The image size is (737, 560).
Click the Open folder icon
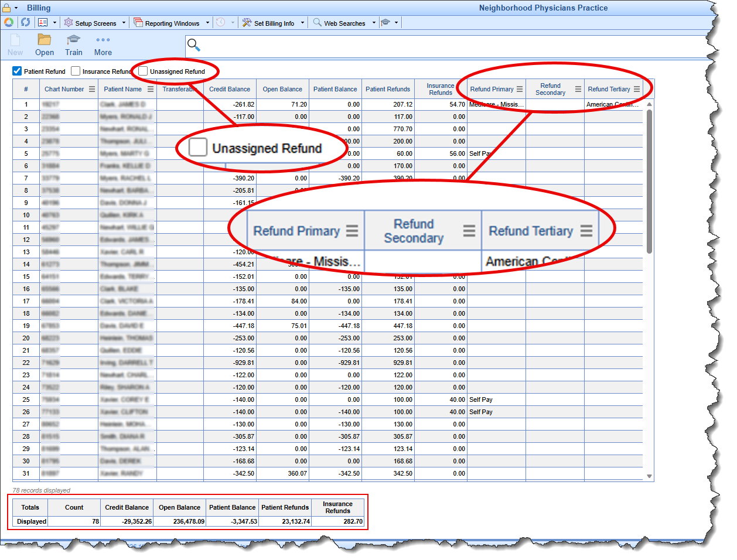click(x=44, y=39)
